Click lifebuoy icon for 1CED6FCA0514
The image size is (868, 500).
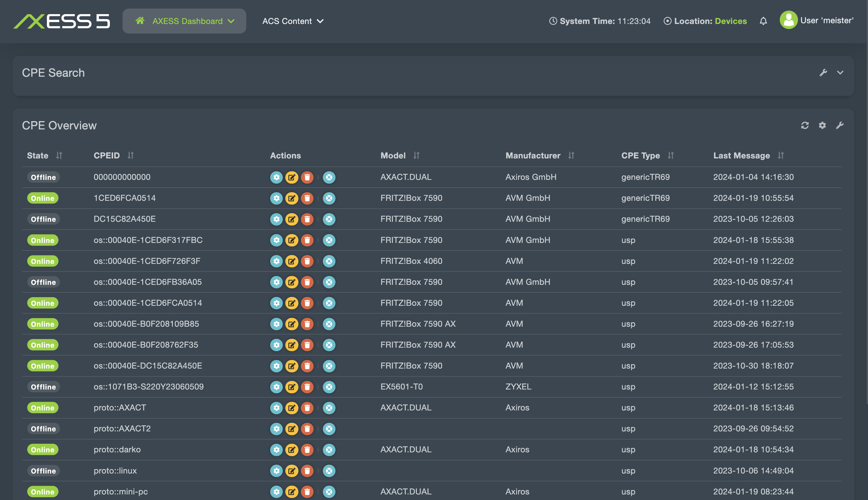[329, 198]
